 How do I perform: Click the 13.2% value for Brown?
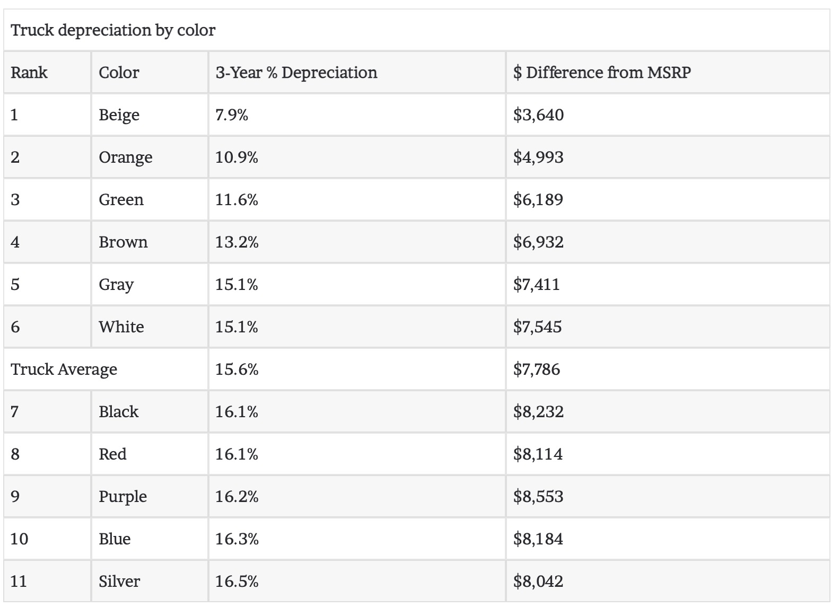pyautogui.click(x=237, y=242)
